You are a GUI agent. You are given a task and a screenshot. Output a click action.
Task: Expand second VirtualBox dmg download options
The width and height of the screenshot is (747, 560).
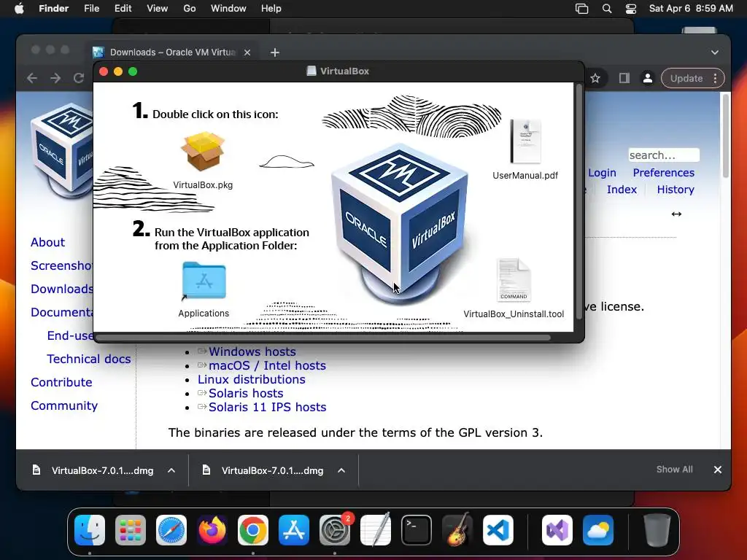pyautogui.click(x=341, y=470)
